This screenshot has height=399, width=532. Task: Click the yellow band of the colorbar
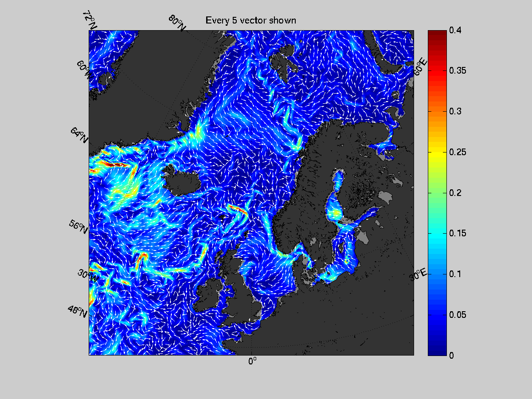click(x=437, y=152)
